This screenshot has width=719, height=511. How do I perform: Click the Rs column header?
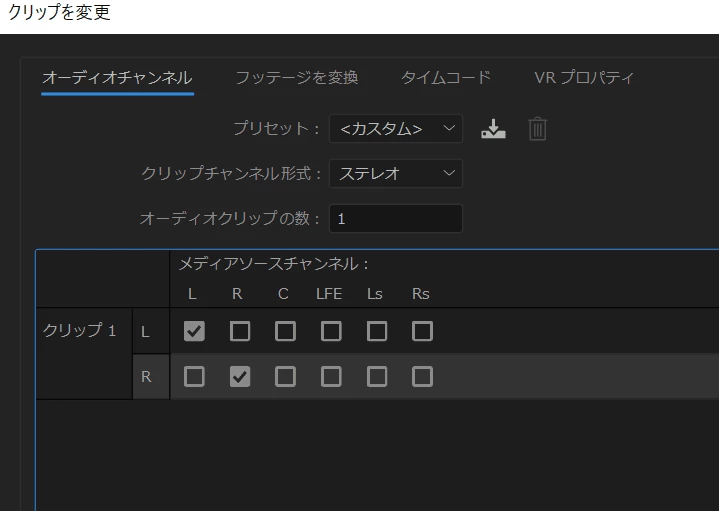[420, 294]
